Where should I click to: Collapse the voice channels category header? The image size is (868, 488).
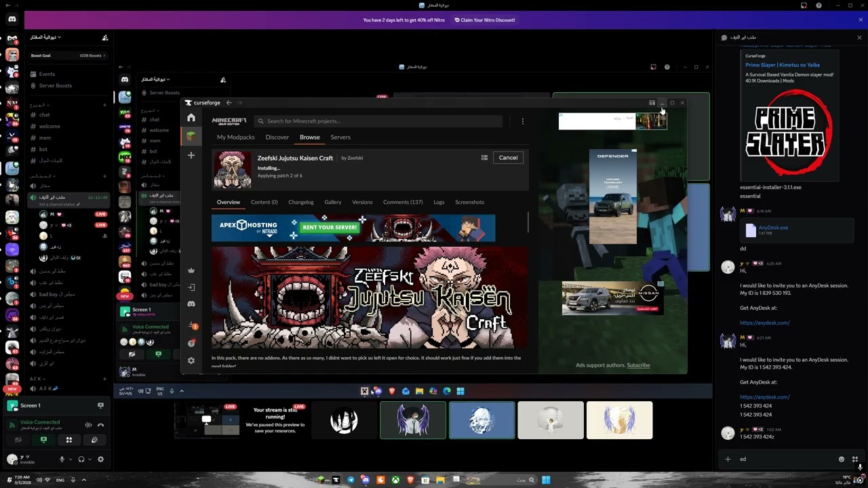tap(41, 176)
